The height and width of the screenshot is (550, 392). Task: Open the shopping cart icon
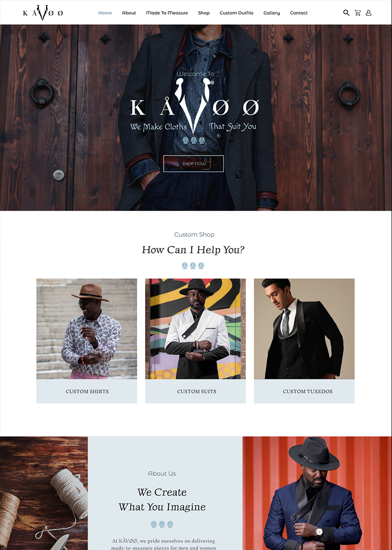(358, 13)
